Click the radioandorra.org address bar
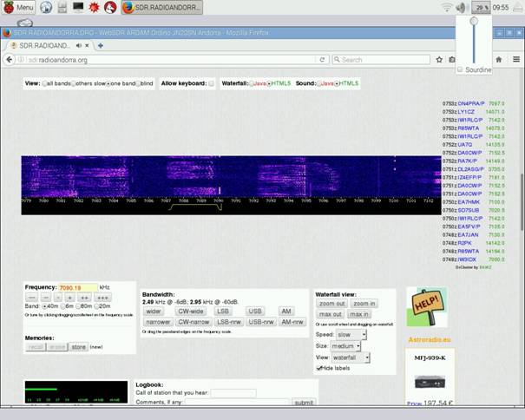Image resolution: width=525 pixels, height=420 pixels. 166,60
